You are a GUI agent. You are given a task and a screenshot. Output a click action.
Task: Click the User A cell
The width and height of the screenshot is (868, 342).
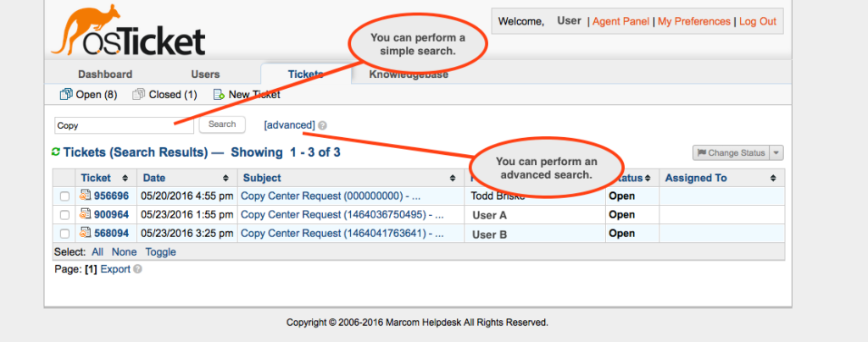click(489, 216)
